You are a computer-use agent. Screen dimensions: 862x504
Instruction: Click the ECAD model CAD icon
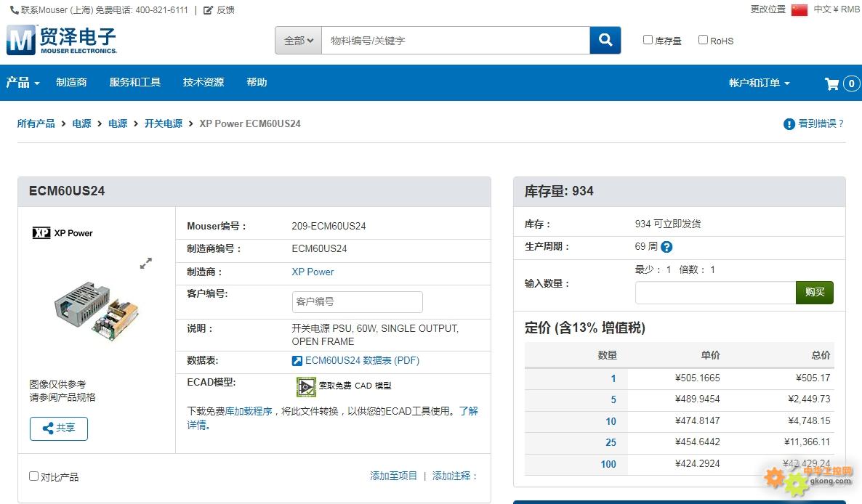pyautogui.click(x=306, y=386)
